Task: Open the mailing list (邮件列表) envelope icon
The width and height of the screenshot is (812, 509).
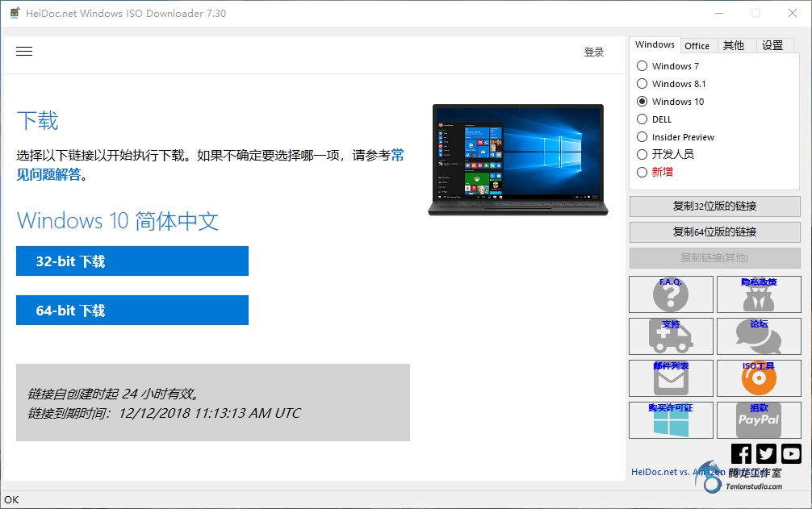Action: tap(671, 378)
